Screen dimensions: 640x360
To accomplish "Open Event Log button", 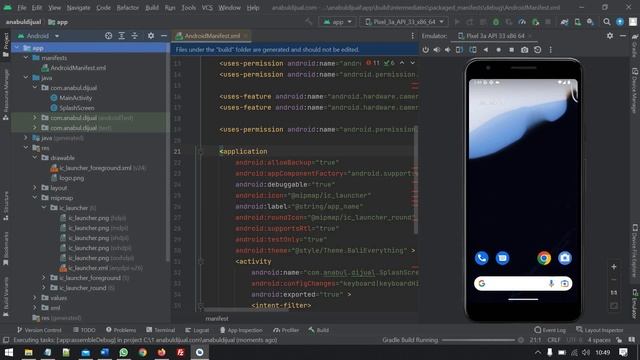I will click(x=550, y=330).
